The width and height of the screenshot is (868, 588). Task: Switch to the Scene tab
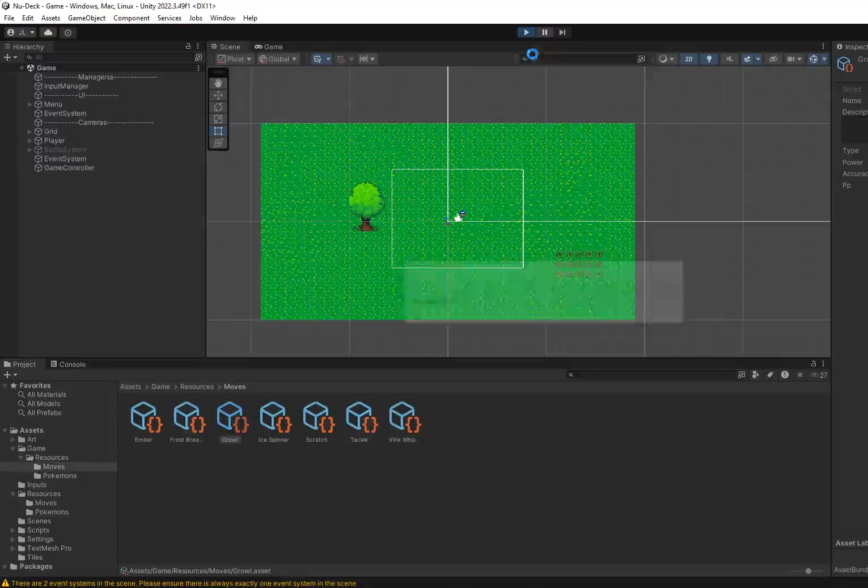226,47
